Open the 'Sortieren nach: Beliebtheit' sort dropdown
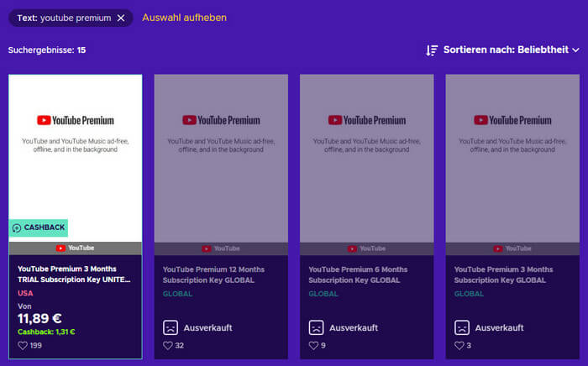 (x=502, y=50)
